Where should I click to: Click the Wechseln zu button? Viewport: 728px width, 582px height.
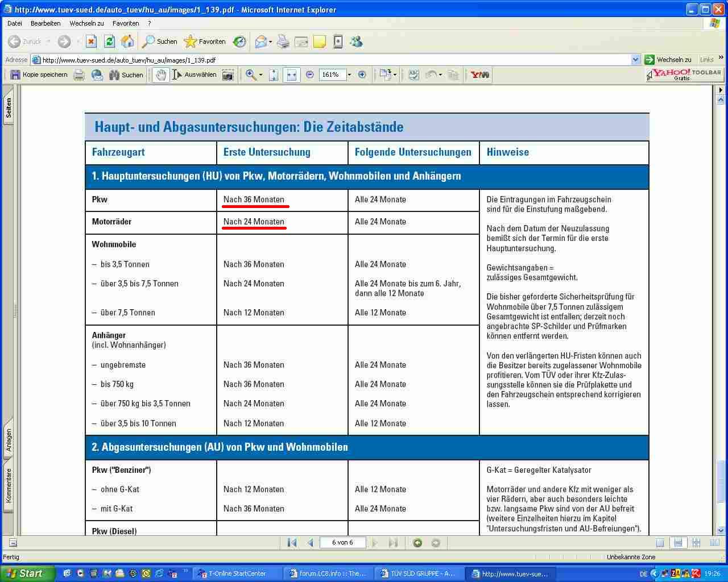tap(668, 60)
